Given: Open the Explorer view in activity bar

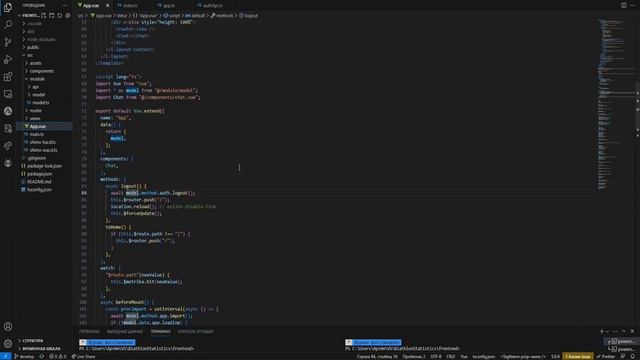Looking at the screenshot, I should coord(8,7).
